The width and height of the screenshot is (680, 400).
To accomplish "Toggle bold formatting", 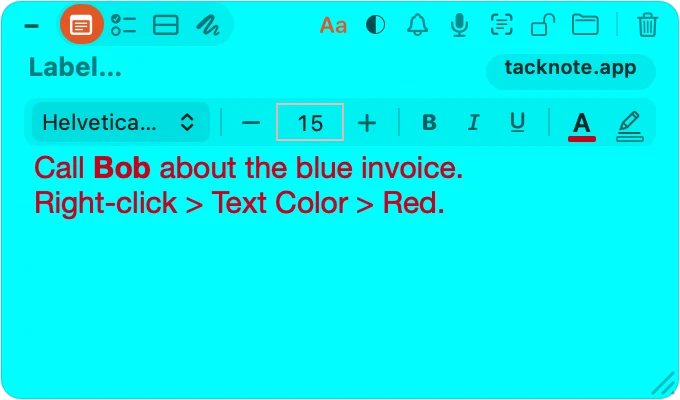I will click(429, 122).
